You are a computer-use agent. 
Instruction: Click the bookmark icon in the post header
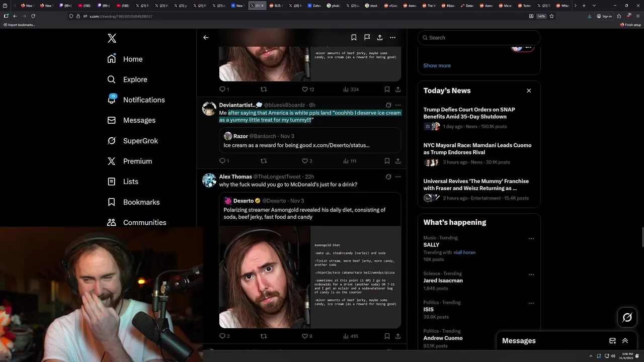354,37
